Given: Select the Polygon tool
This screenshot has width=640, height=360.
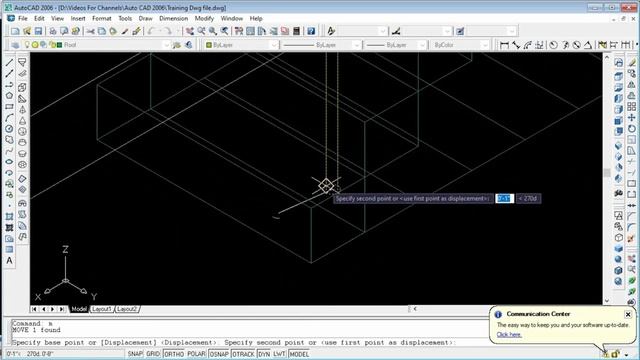Looking at the screenshot, I should [x=9, y=96].
